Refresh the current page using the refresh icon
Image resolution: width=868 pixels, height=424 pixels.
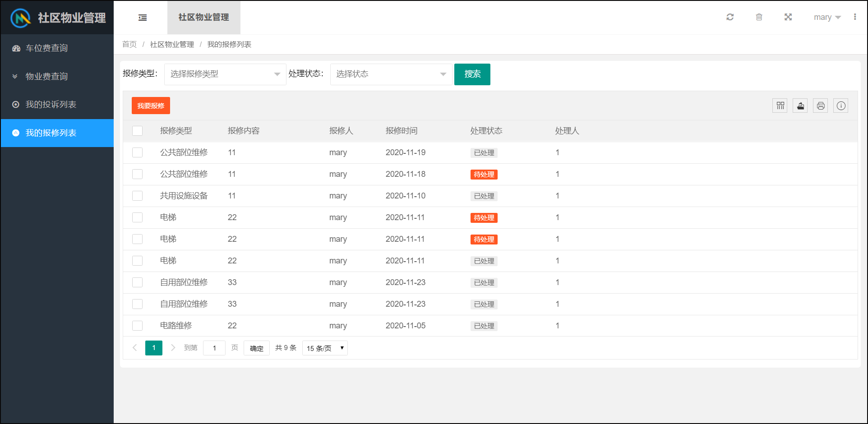(x=730, y=17)
